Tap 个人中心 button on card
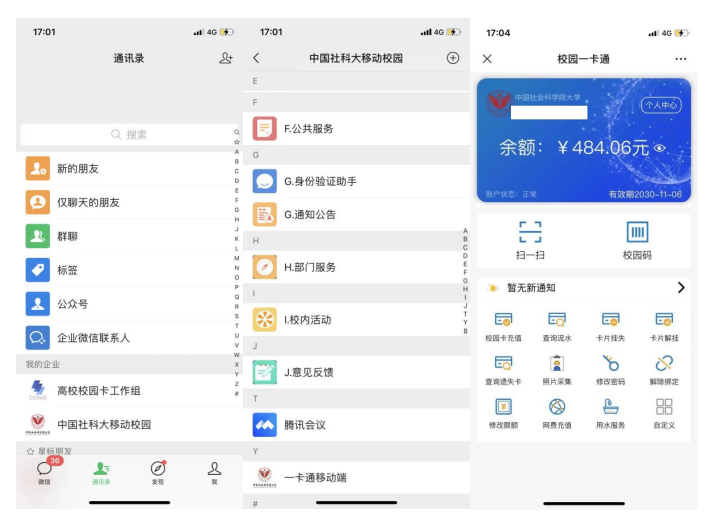This screenshot has width=710, height=523. [x=661, y=105]
